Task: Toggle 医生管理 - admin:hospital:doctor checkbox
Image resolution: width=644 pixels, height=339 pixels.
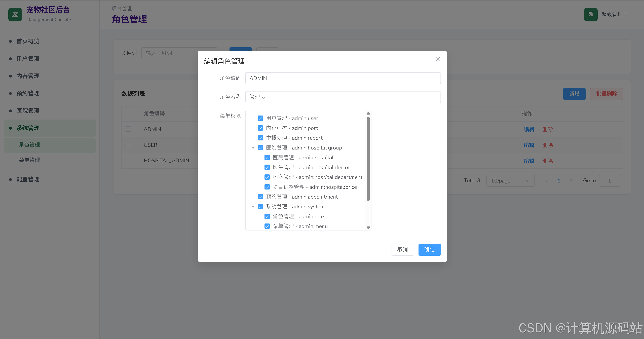Action: click(x=267, y=167)
